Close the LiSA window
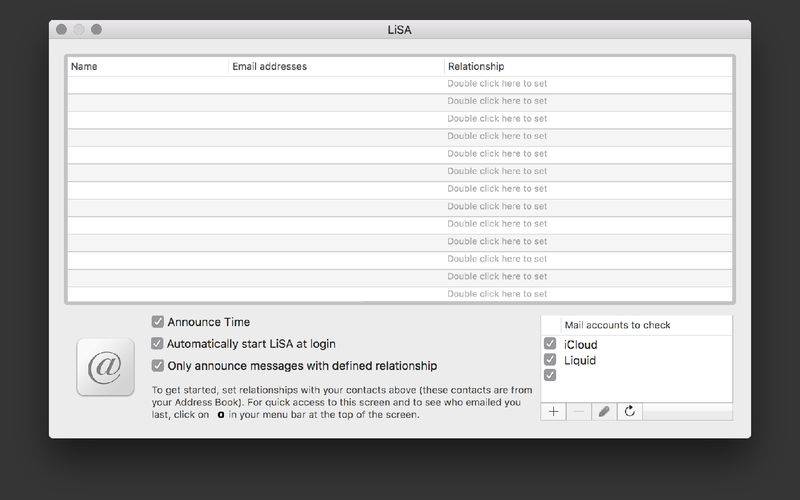 [61, 30]
